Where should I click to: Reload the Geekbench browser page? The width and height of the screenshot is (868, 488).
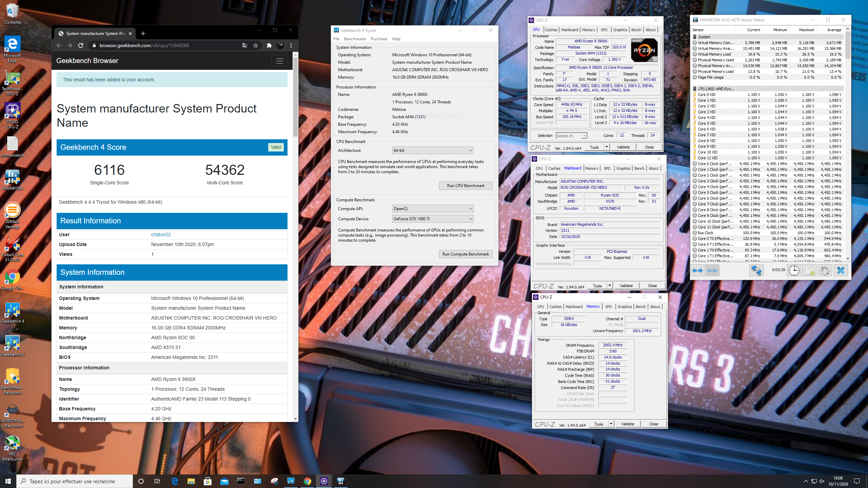(81, 45)
